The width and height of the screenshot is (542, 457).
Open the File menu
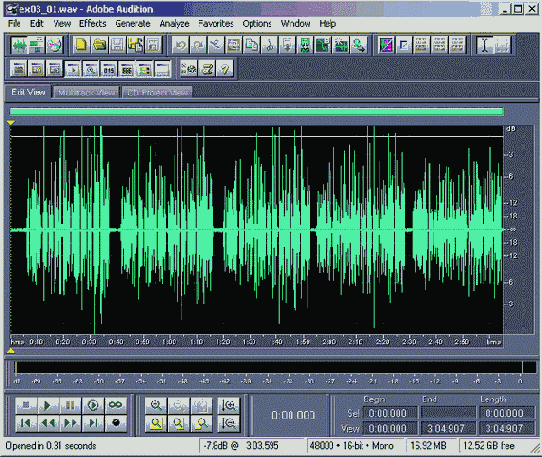click(x=14, y=24)
